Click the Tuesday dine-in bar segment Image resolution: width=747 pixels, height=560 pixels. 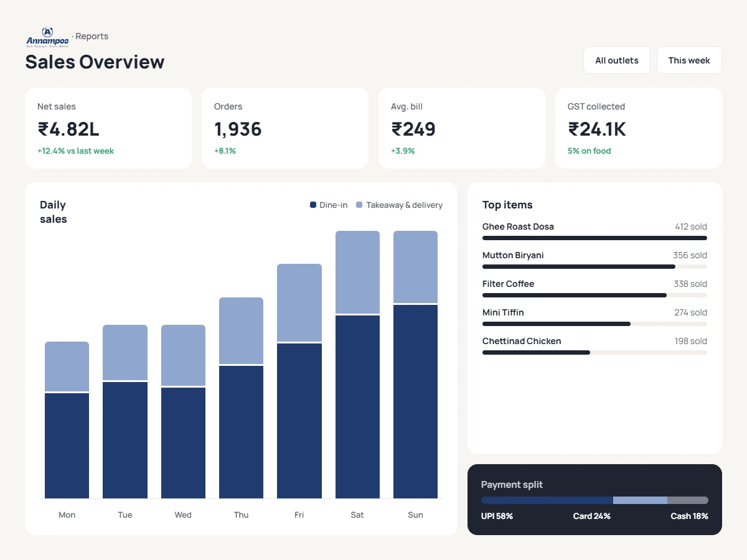click(x=125, y=440)
